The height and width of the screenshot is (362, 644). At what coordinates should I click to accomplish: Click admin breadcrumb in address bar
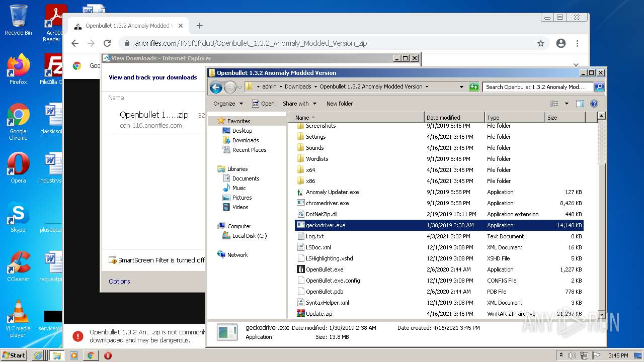point(269,86)
